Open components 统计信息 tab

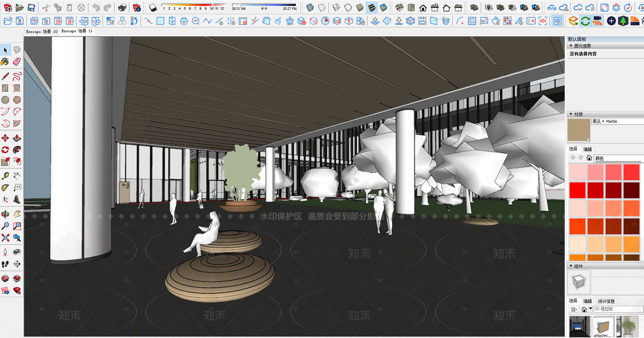tap(606, 301)
